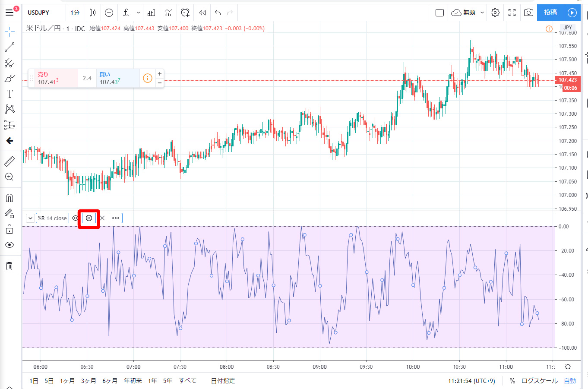This screenshot has width=588, height=389.
Task: Click the %R 14 close indicator label
Action: (x=52, y=218)
